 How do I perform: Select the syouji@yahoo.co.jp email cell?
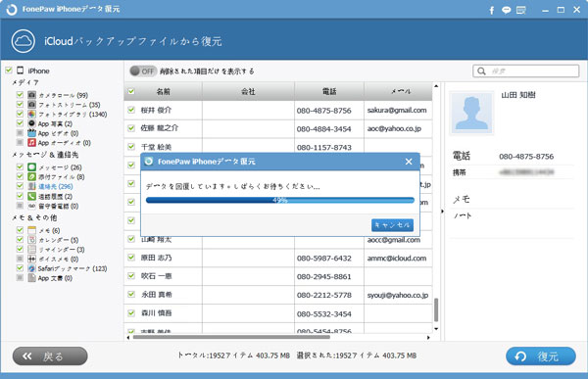[x=398, y=295]
